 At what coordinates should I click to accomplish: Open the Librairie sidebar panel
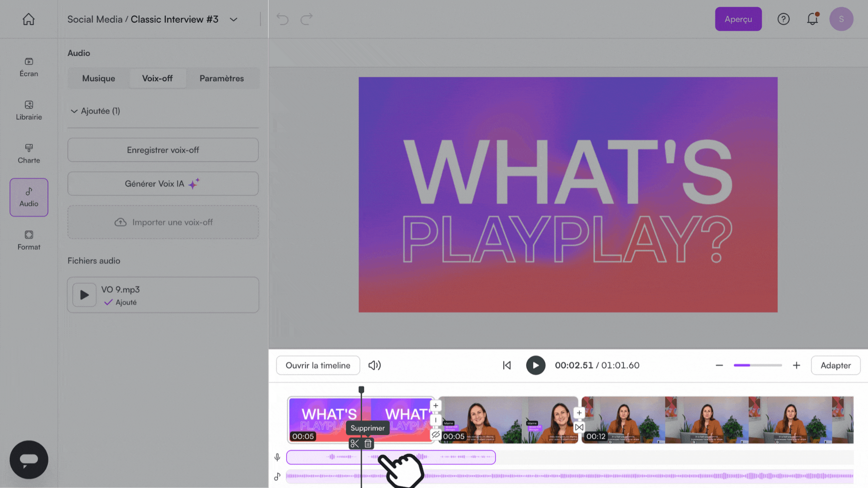28,110
